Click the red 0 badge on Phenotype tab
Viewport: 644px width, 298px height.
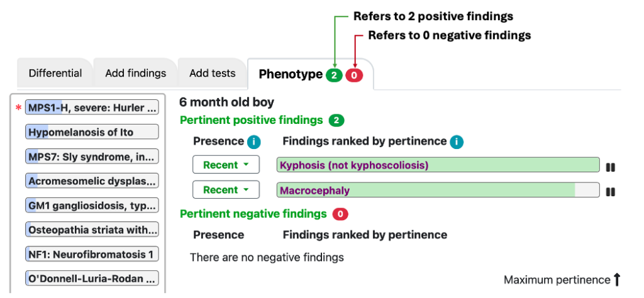point(354,75)
